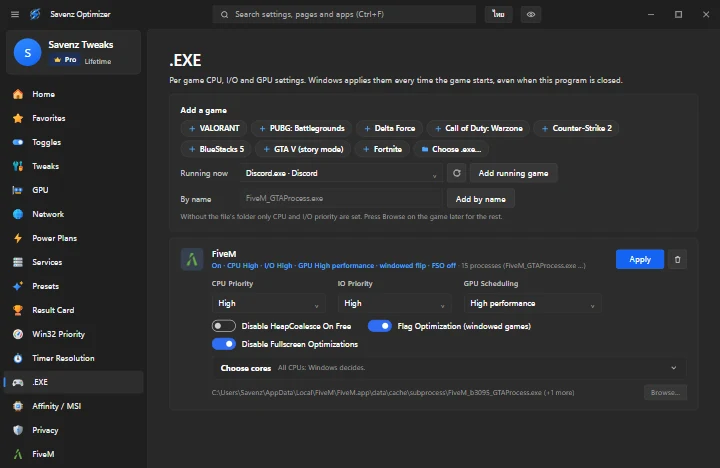Click the Home house icon

click(18, 94)
